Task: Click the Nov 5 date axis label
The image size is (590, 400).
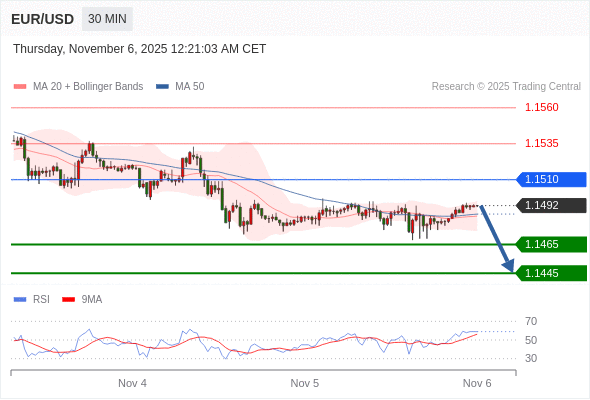Action: click(305, 383)
